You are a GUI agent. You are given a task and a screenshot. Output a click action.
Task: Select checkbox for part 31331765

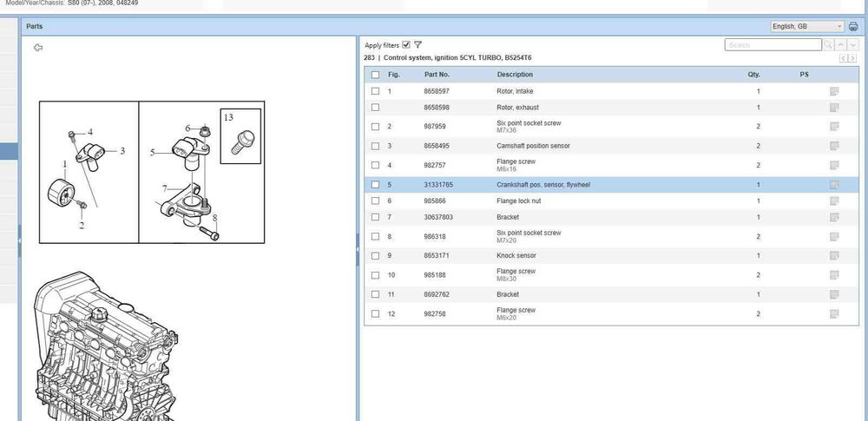pyautogui.click(x=375, y=185)
